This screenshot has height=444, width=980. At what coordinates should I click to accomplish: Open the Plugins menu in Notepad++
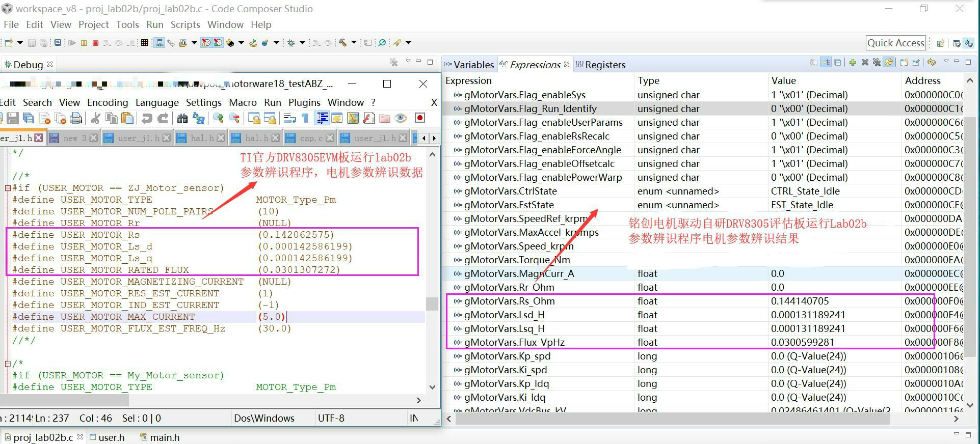tap(304, 102)
